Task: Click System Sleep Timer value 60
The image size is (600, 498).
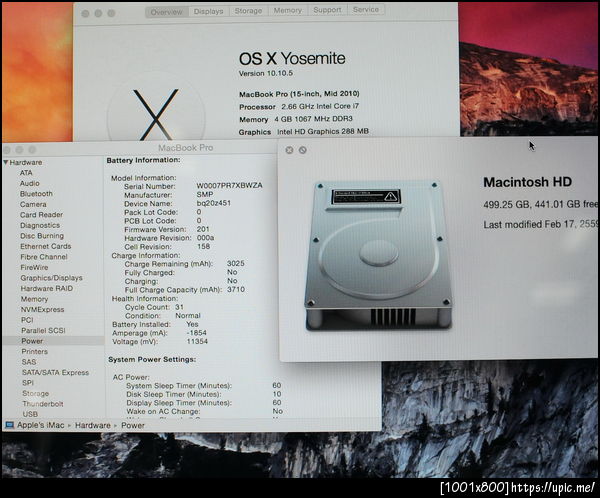Action: (277, 385)
